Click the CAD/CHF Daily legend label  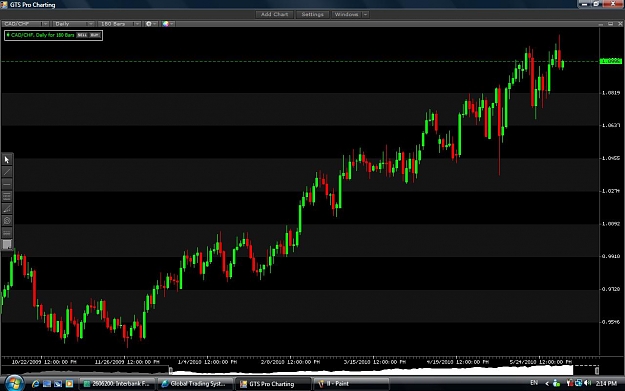[x=42, y=35]
